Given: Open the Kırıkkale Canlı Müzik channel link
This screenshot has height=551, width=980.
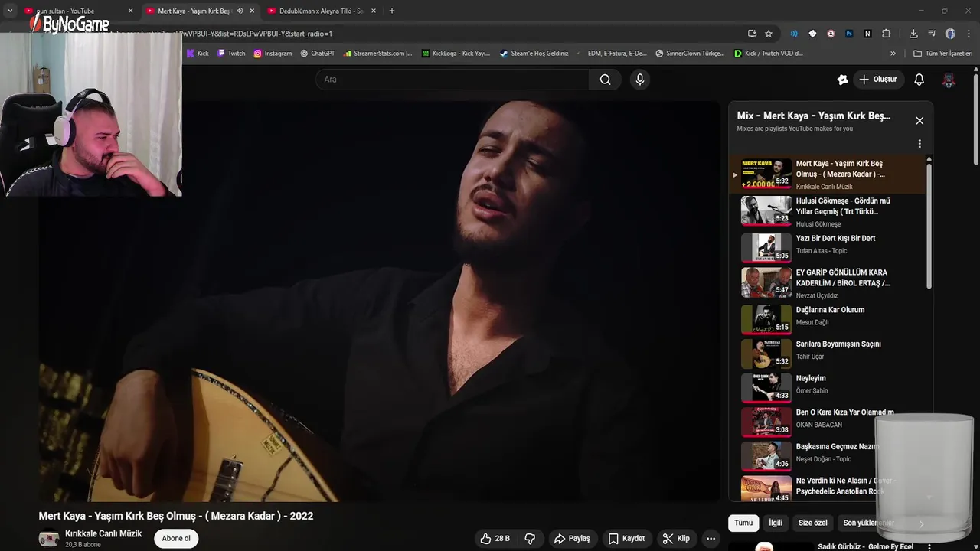Looking at the screenshot, I should click(x=103, y=534).
